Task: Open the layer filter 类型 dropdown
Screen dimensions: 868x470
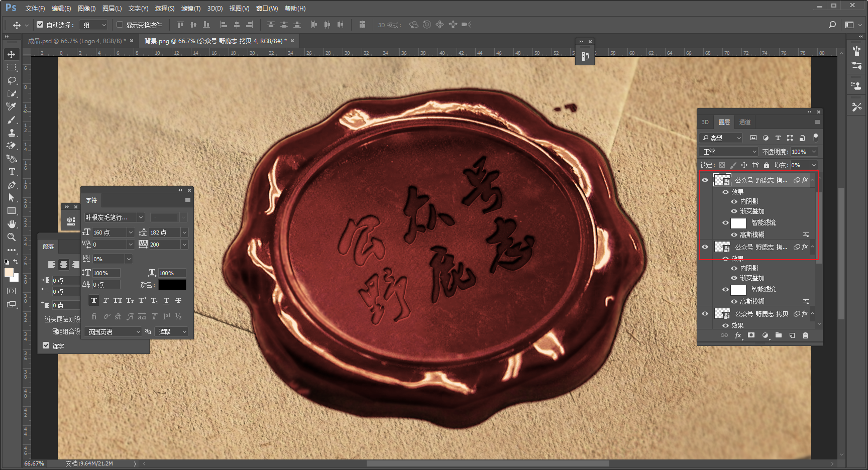Action: click(721, 138)
